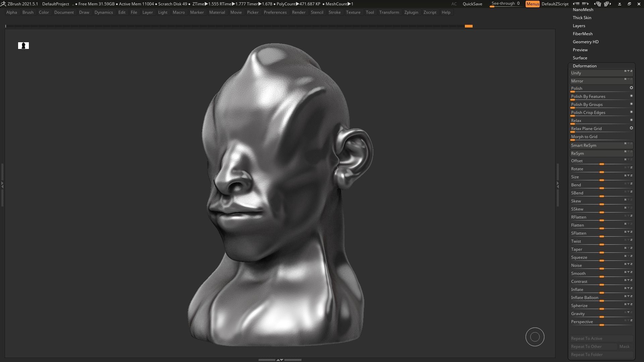This screenshot has width=644, height=362.
Task: Click the ZBrush logo icon in the title bar
Action: point(3,4)
